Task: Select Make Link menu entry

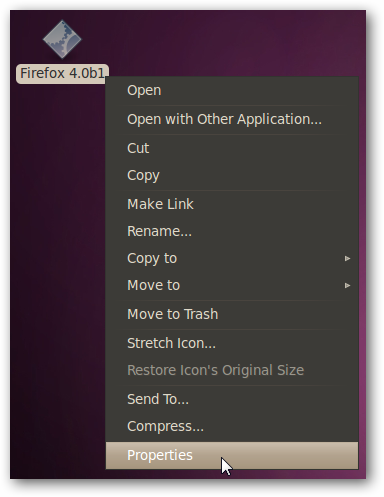Action: point(232,204)
